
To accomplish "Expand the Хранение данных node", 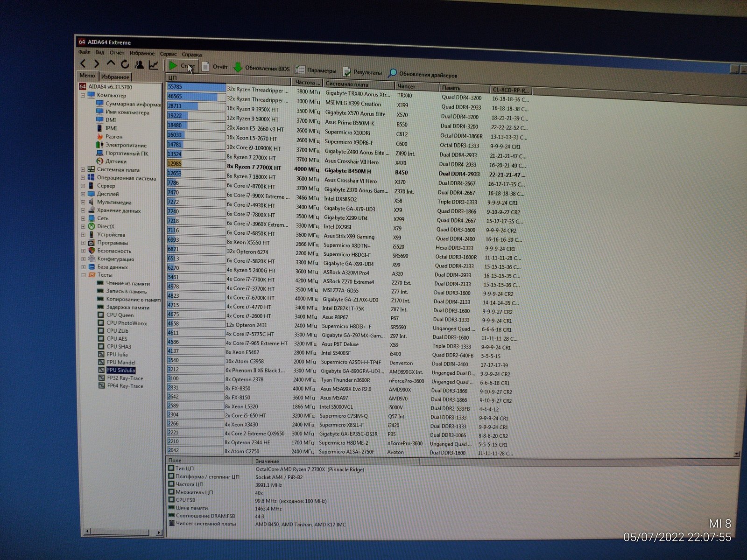I will click(83, 210).
